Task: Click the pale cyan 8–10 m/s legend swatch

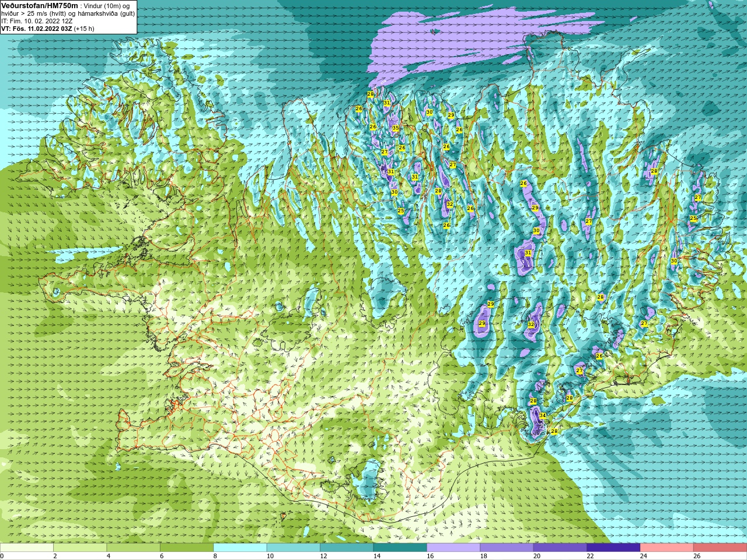Action: tap(240, 548)
